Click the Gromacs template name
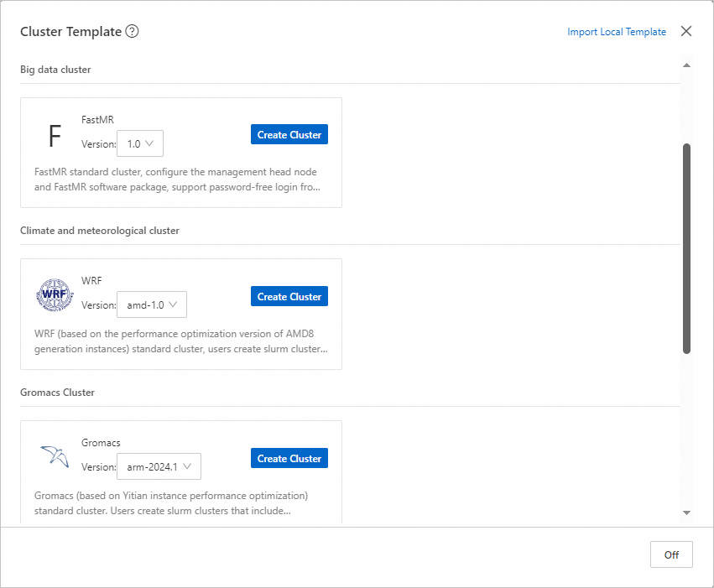714x588 pixels. [101, 443]
